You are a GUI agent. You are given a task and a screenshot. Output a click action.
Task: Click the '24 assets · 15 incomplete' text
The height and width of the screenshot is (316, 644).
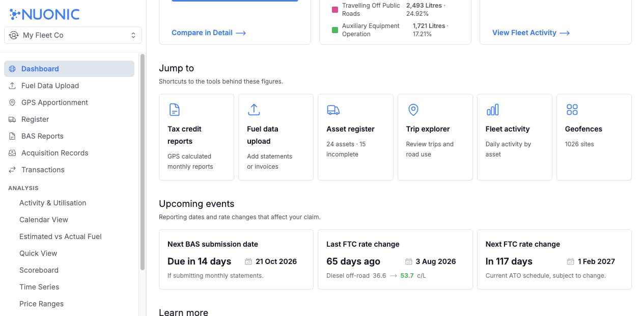[346, 149]
